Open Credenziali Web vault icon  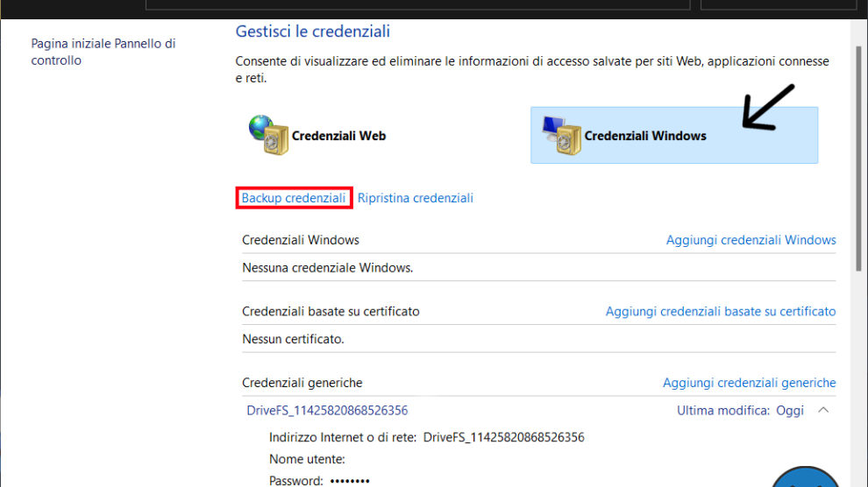point(268,135)
